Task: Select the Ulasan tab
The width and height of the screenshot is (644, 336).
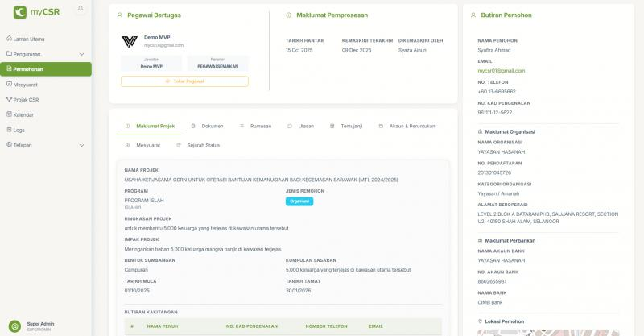Action: [x=301, y=127]
